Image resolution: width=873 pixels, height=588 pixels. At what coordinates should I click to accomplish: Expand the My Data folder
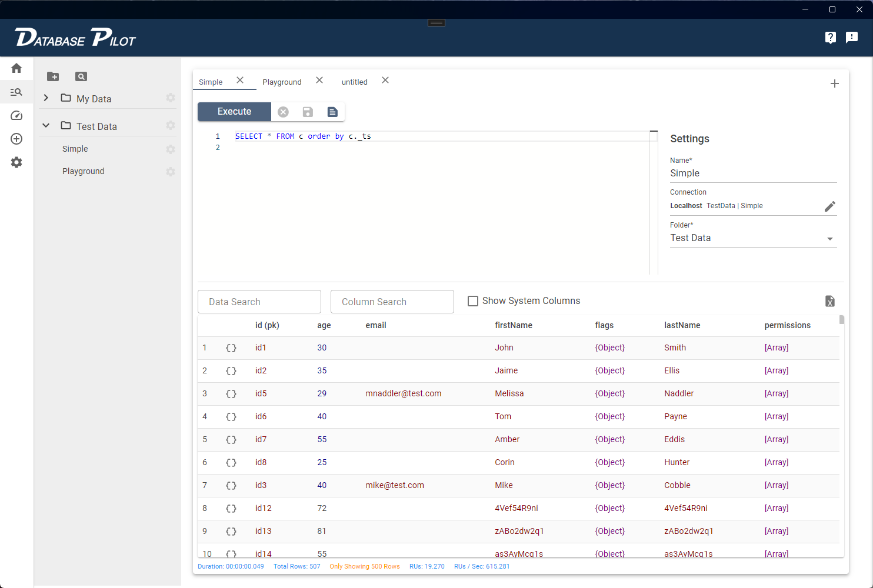(x=46, y=98)
